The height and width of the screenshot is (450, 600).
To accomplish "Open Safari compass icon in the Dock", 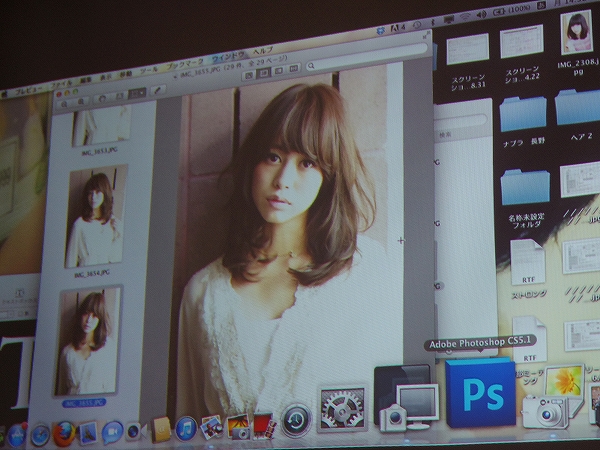I will point(40,435).
